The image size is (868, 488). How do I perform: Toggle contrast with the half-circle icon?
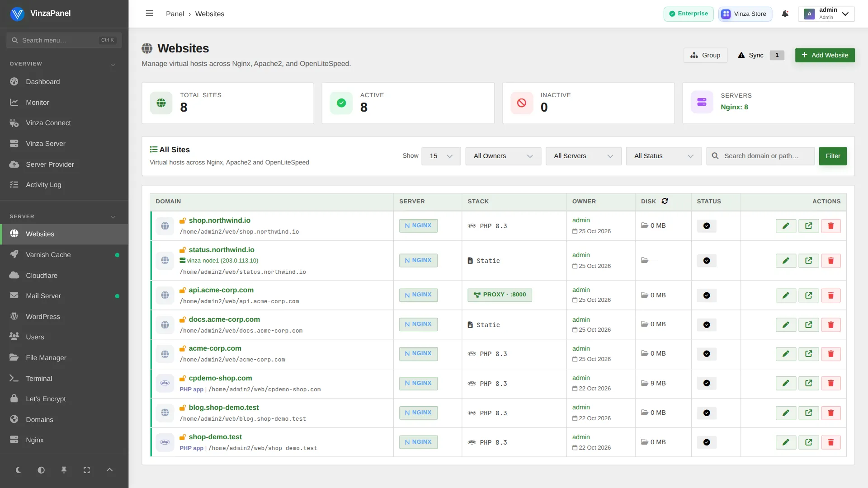(x=41, y=470)
